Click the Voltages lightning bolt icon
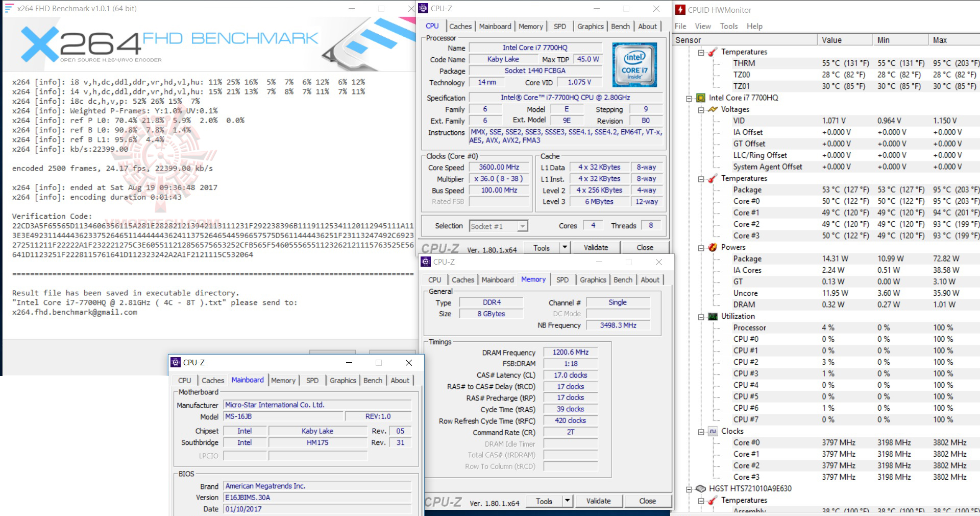This screenshot has height=516, width=980. 714,109
